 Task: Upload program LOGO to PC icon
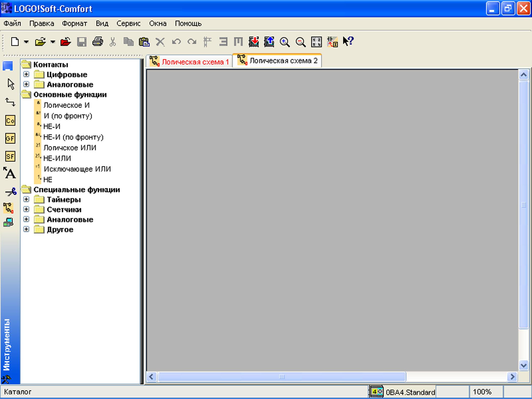coord(269,42)
